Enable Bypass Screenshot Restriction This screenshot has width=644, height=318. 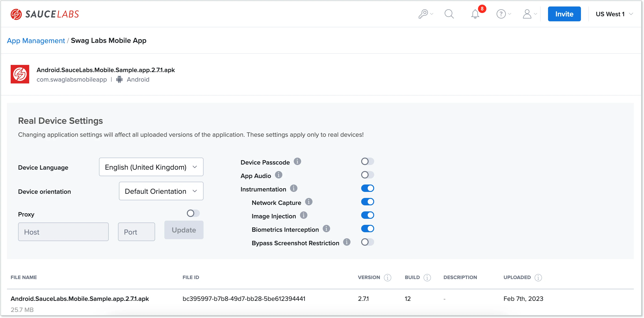point(367,242)
